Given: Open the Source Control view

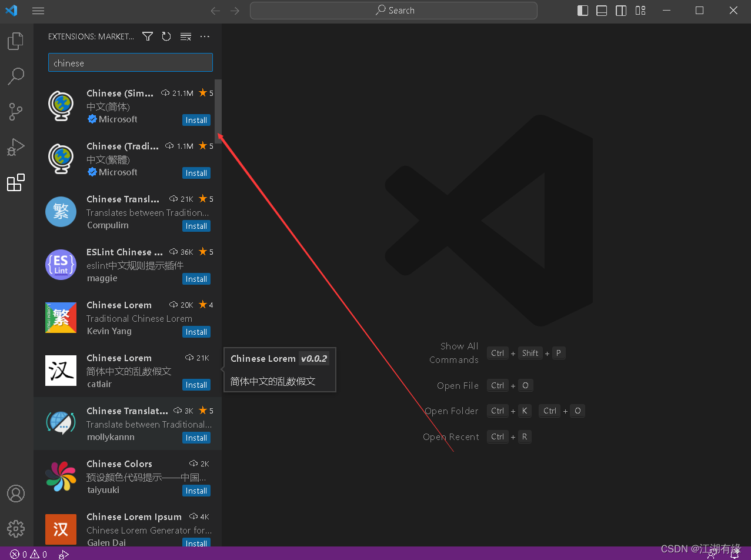Looking at the screenshot, I should pos(16,111).
